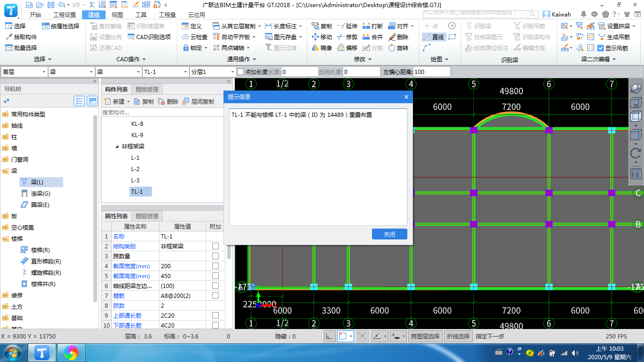The height and width of the screenshot is (362, 644).
Task: Click the 3D view cube icon
Action: 636,103
